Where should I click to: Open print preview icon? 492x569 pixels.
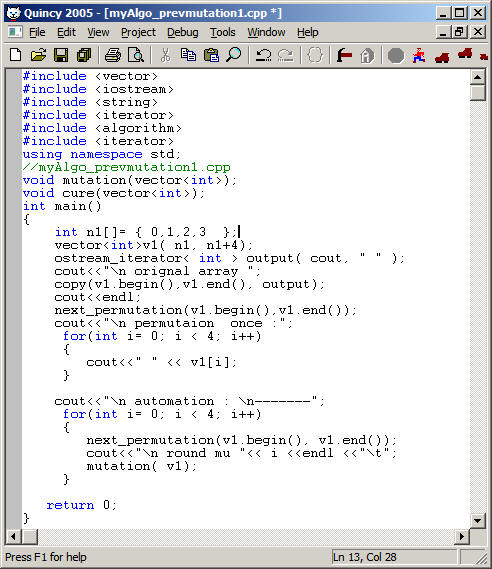click(x=136, y=55)
